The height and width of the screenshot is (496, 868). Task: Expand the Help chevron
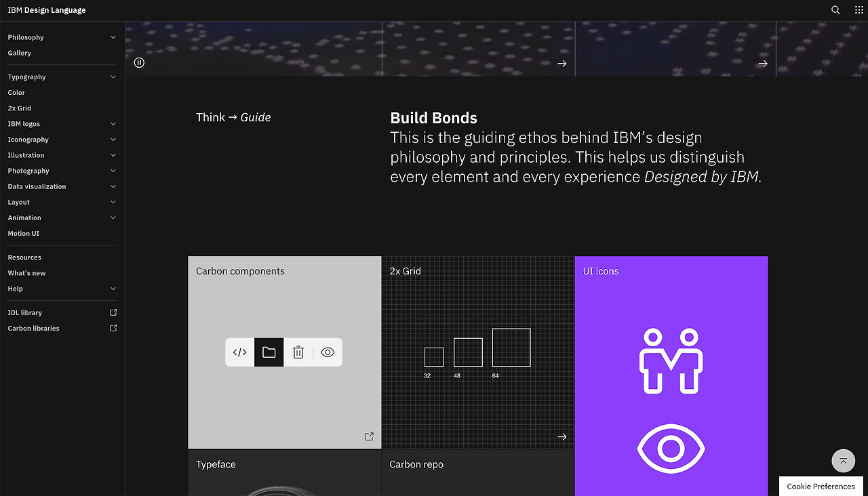(113, 289)
